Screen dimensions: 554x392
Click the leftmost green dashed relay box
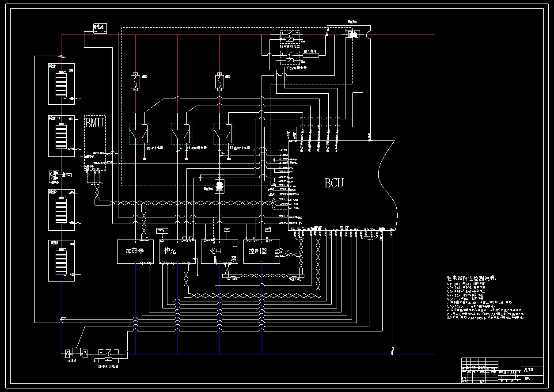pyautogui.click(x=139, y=133)
